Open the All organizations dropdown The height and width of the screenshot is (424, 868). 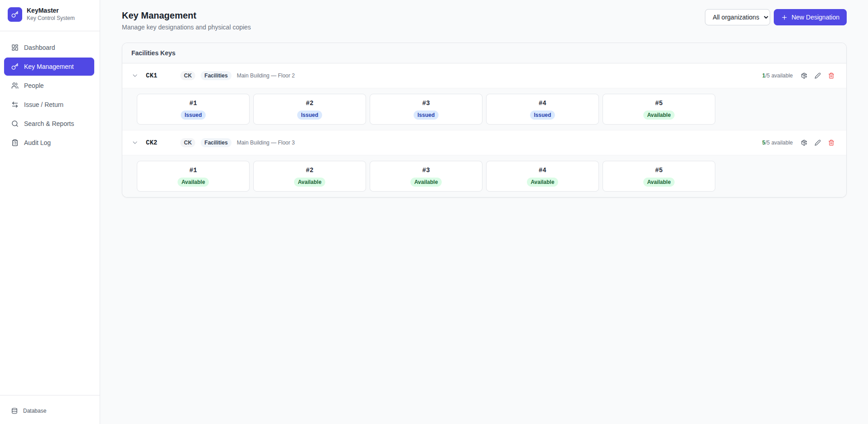click(x=737, y=17)
